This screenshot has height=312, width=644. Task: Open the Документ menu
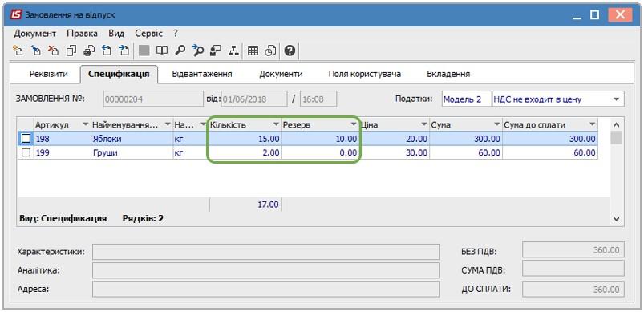tap(34, 33)
